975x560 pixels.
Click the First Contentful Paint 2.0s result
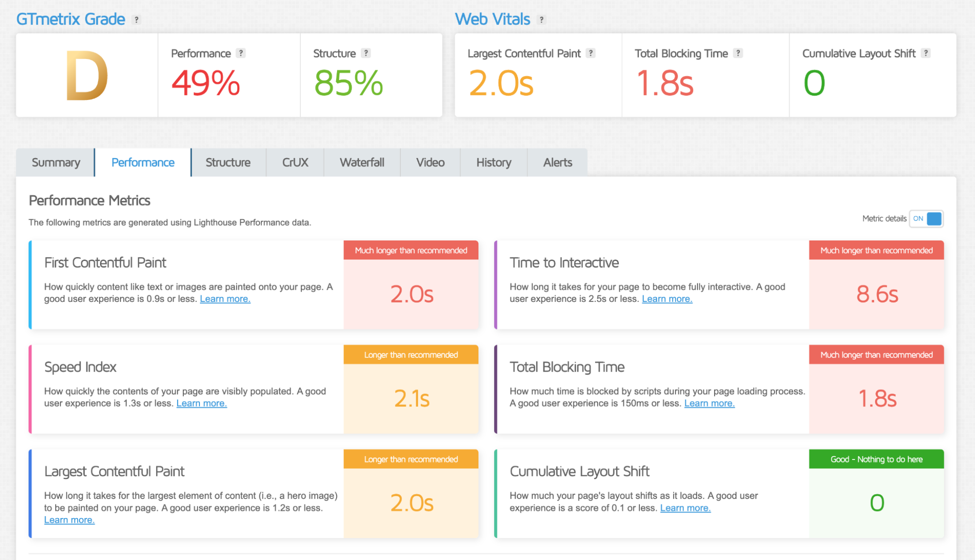(x=411, y=294)
